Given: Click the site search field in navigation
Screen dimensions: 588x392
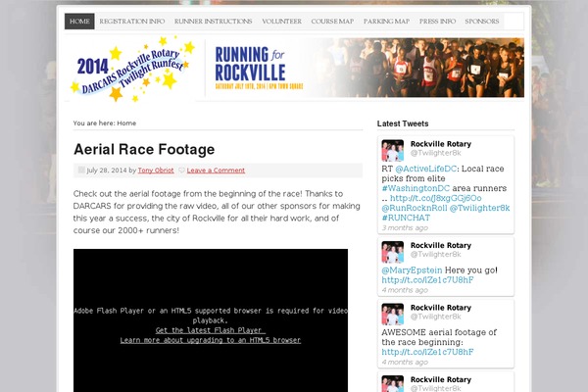Looking at the screenshot, I should 514,22.
